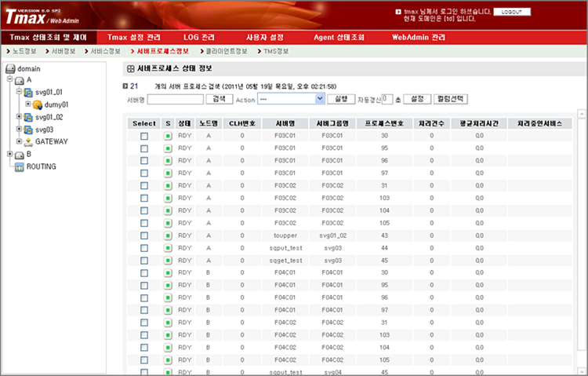The height and width of the screenshot is (376, 588).
Task: Click the 설정 button beside auto refresh
Action: tap(417, 99)
